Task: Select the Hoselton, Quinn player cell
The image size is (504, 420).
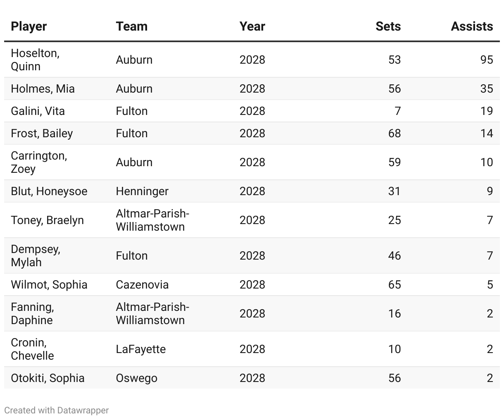Action: pos(35,60)
